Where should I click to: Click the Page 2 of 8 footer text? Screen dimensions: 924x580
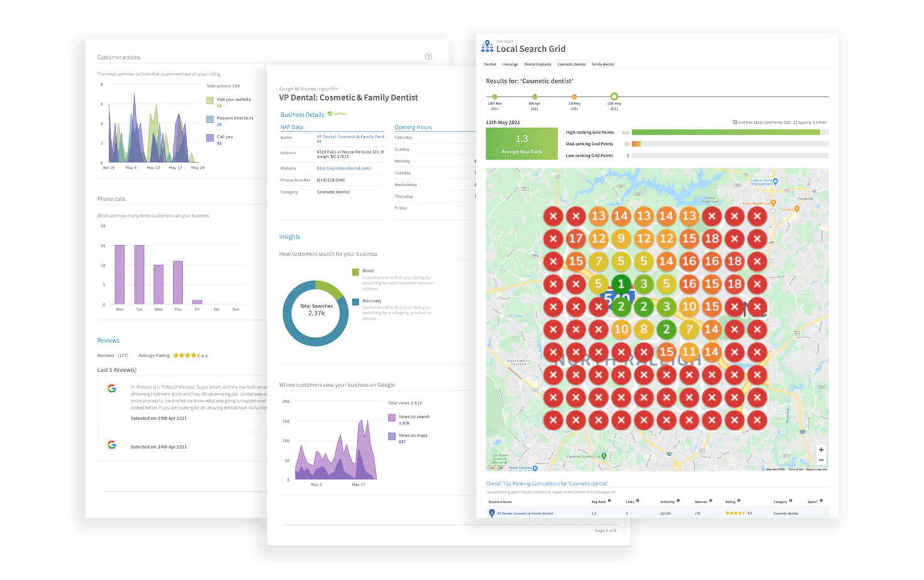pos(606,530)
